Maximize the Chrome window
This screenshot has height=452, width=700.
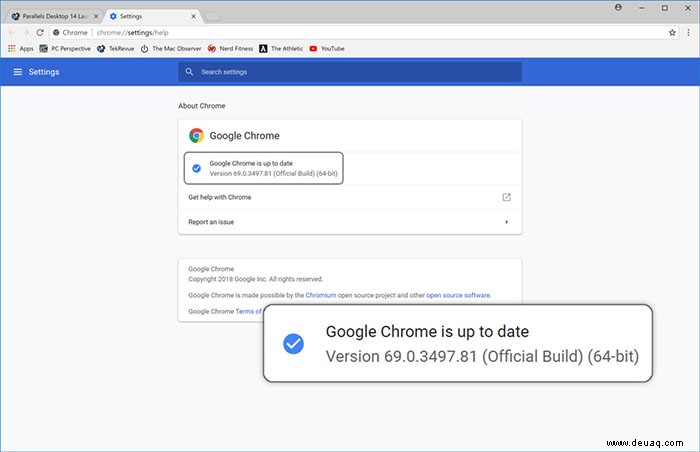(665, 8)
